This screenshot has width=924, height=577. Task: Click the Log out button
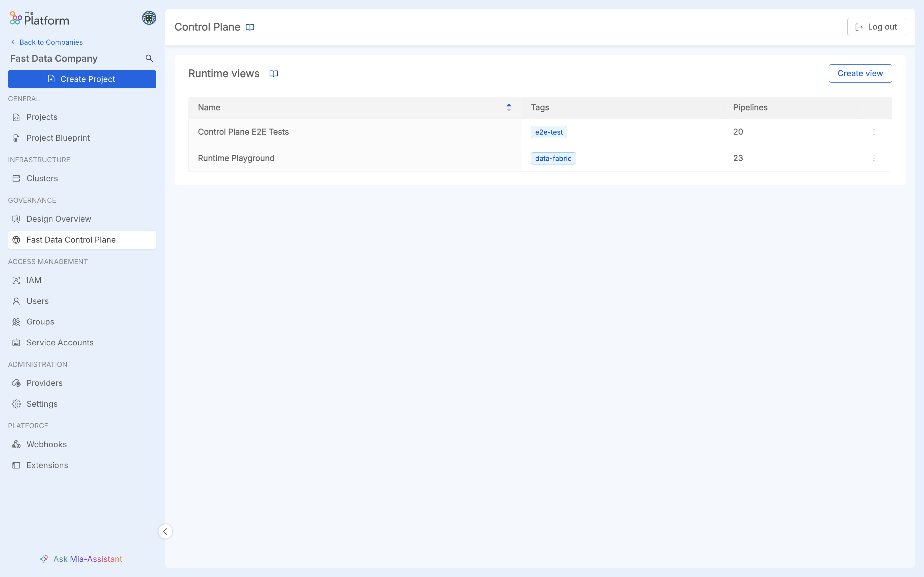[876, 27]
